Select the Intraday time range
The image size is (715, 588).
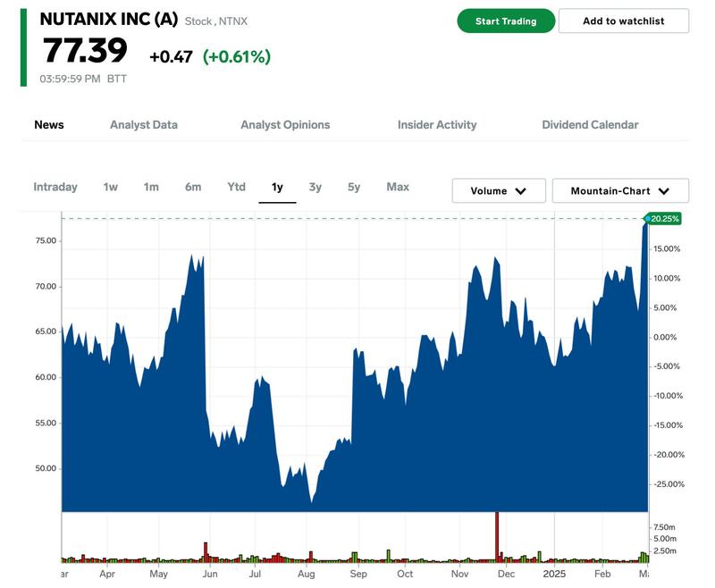55,187
